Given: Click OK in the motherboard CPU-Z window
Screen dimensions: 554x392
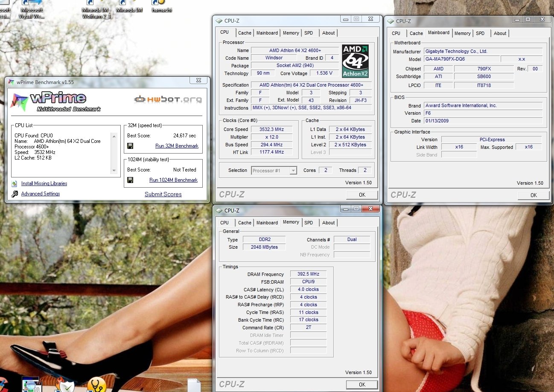Looking at the screenshot, I should [534, 195].
